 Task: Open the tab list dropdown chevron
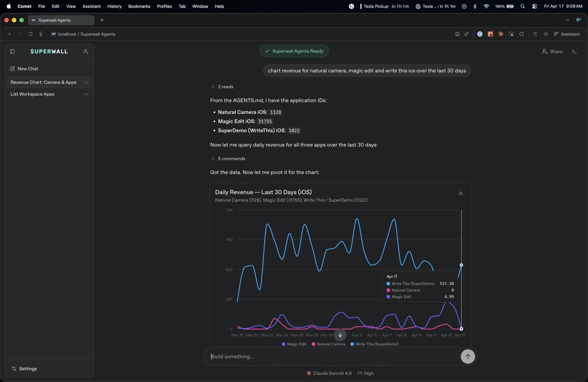[x=567, y=20]
